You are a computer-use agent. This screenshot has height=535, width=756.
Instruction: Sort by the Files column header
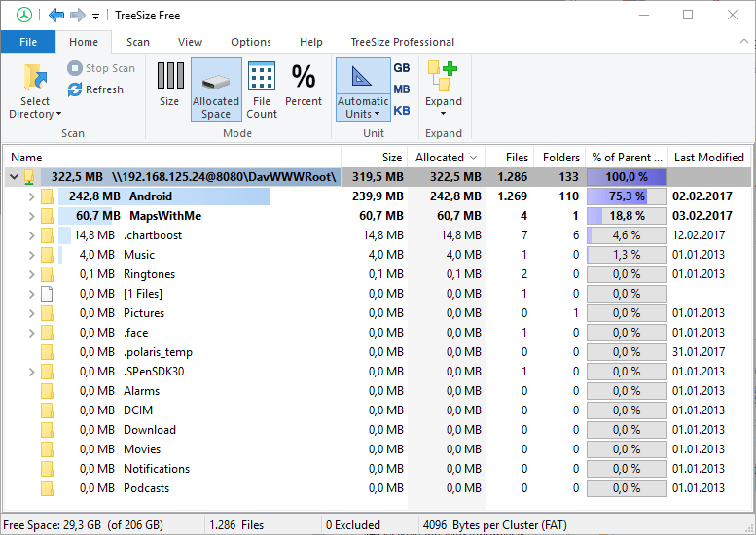coord(510,158)
